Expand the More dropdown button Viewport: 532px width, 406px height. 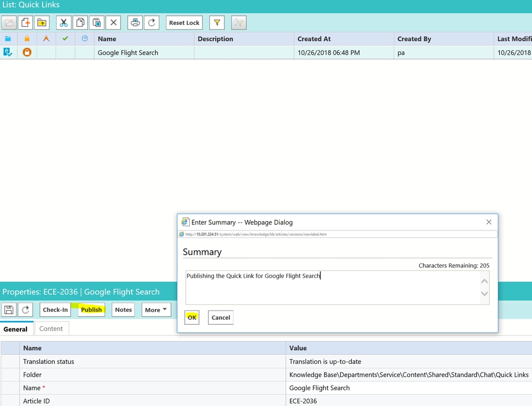[156, 310]
